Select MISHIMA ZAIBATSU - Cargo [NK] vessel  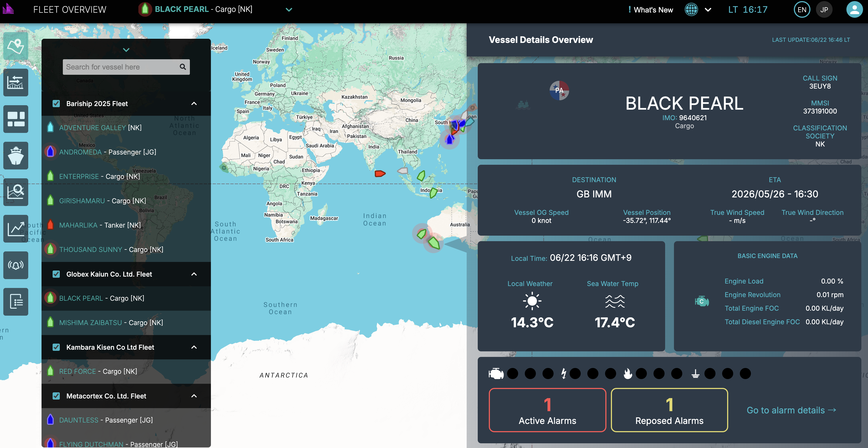(x=126, y=323)
